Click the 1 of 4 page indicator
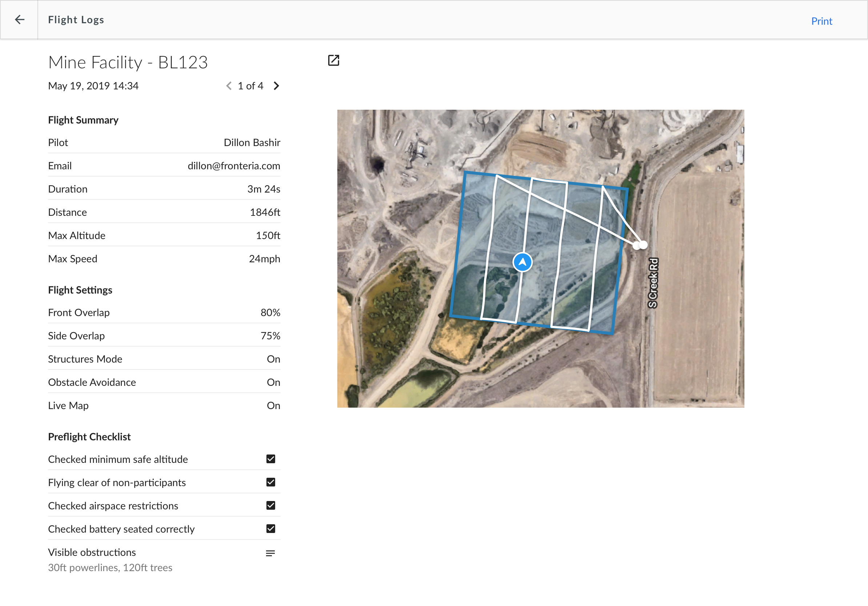 (x=250, y=86)
